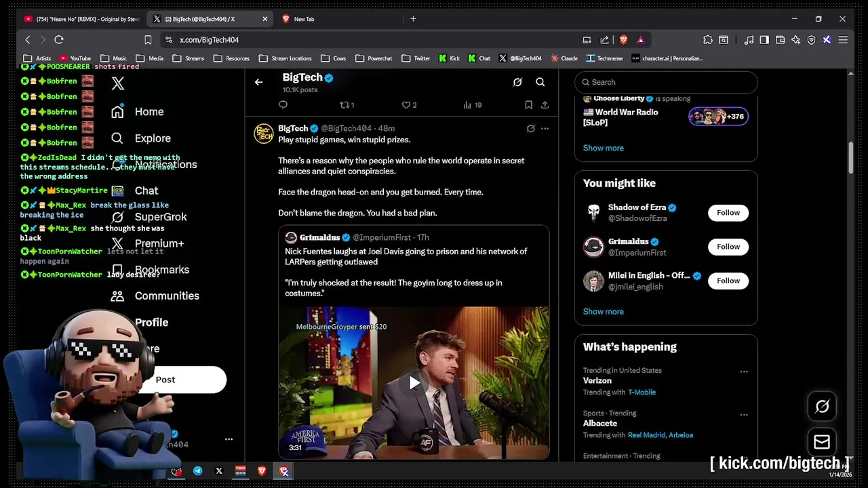
Task: Open the three-dot menu next to Albacete trend
Action: tap(744, 414)
